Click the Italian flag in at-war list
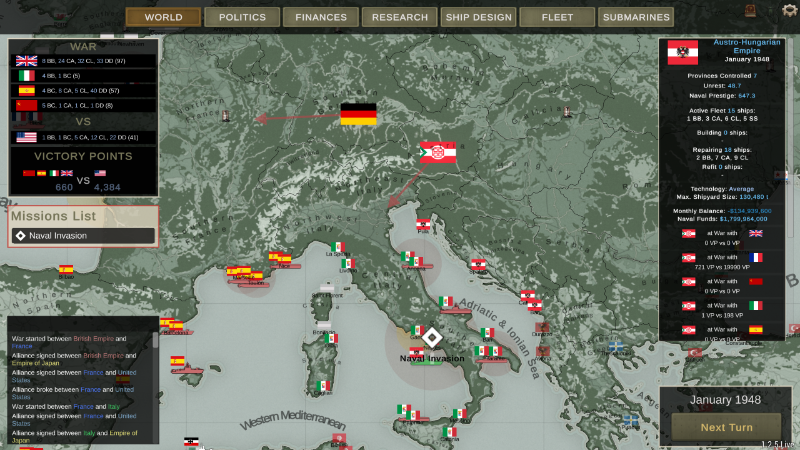The height and width of the screenshot is (450, 800). (756, 305)
